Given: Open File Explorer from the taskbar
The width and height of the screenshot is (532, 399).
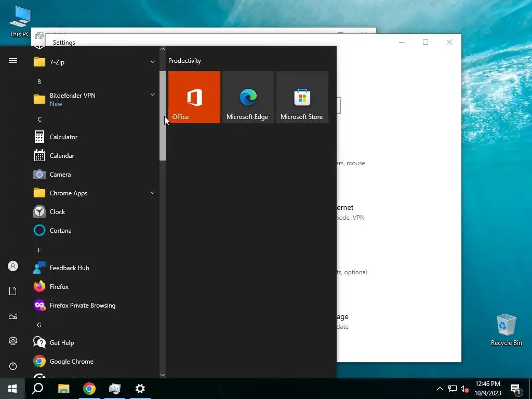Looking at the screenshot, I should pyautogui.click(x=63, y=389).
